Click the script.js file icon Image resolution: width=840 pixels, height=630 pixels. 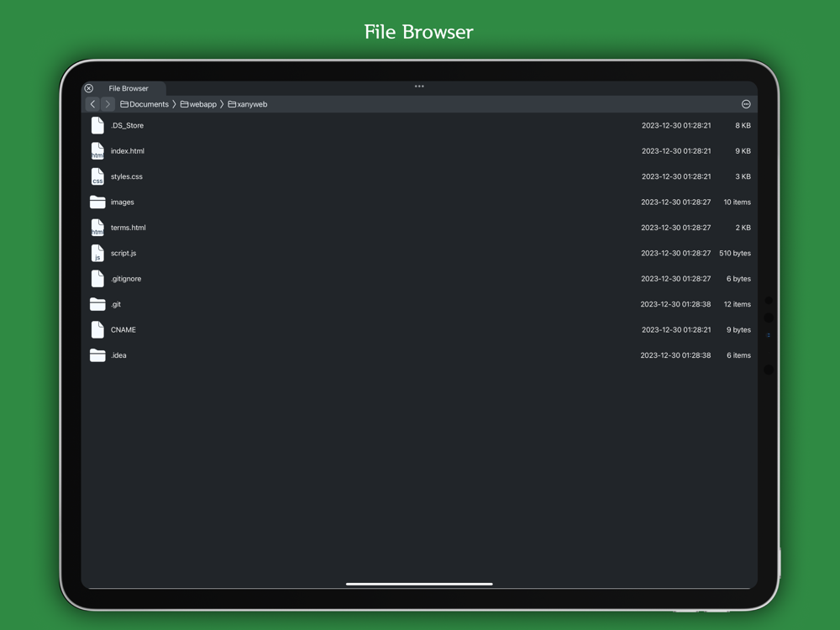(x=97, y=253)
